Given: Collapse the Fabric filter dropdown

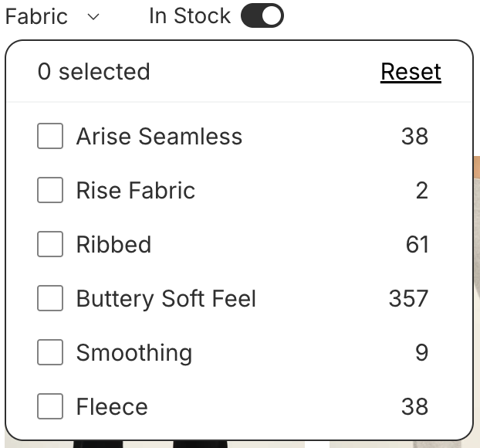Looking at the screenshot, I should (x=52, y=16).
